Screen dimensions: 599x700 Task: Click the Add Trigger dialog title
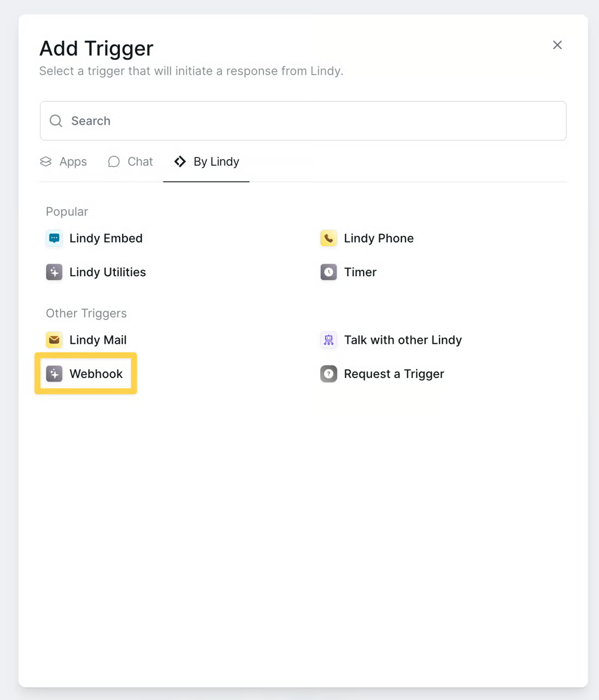click(x=96, y=48)
